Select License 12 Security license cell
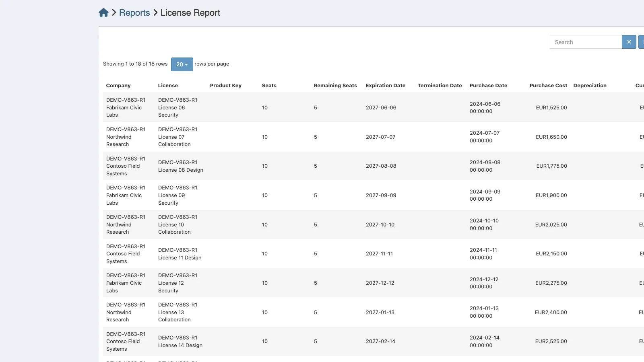This screenshot has width=644, height=362. tap(178, 283)
